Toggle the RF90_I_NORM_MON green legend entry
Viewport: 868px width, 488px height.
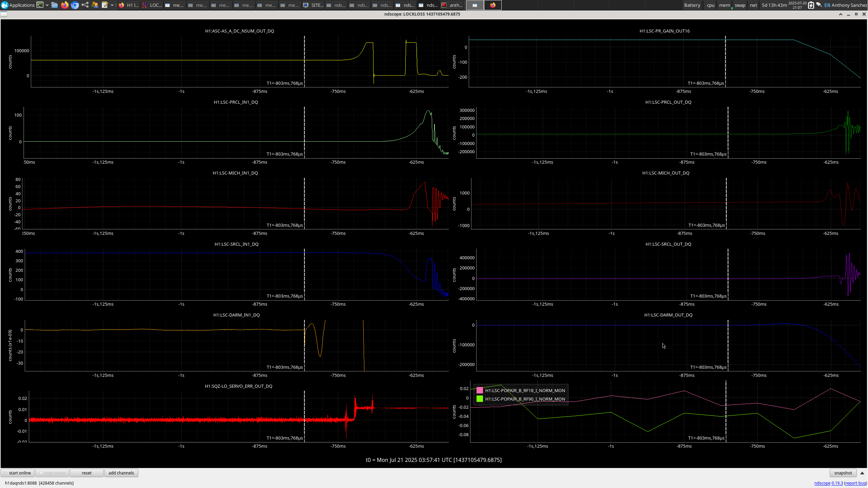[x=525, y=399]
